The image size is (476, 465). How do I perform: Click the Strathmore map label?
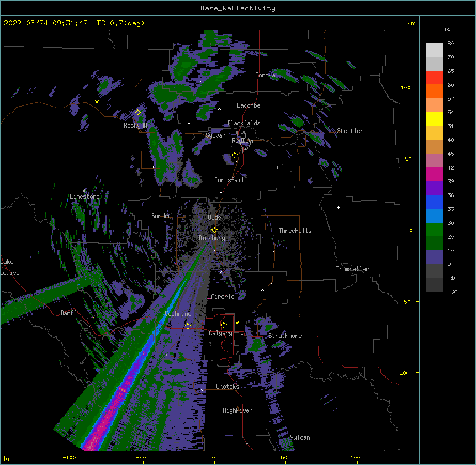pos(285,336)
